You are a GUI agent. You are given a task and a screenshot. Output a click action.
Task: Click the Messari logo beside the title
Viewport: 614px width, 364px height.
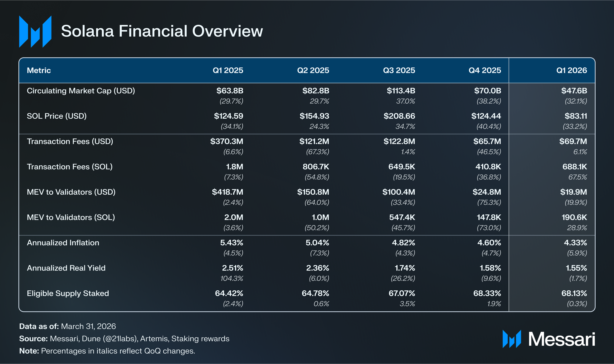(35, 32)
